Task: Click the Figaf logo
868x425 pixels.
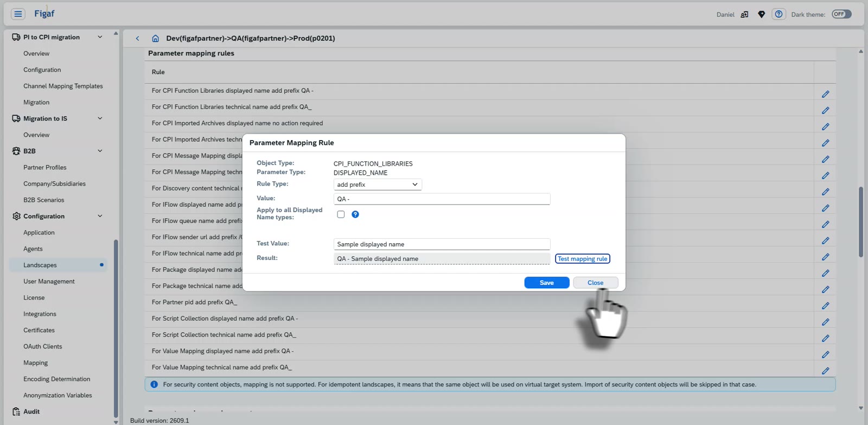Action: coord(44,14)
